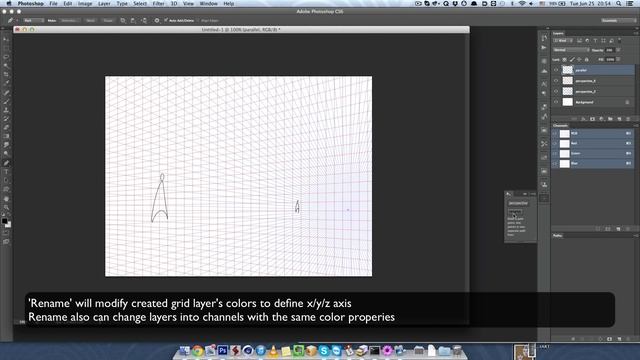Toggle the layer filter switch
Screen dimensions: 640x360
click(x=620, y=40)
